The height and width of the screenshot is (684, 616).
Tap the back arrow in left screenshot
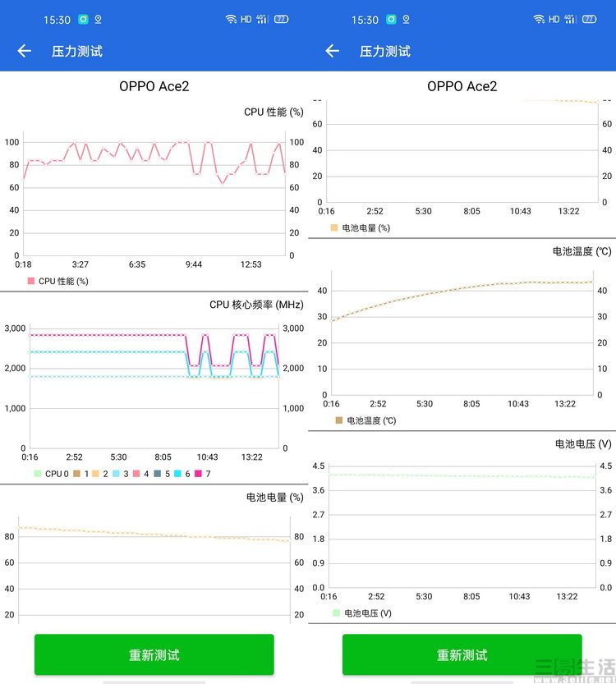[x=25, y=51]
